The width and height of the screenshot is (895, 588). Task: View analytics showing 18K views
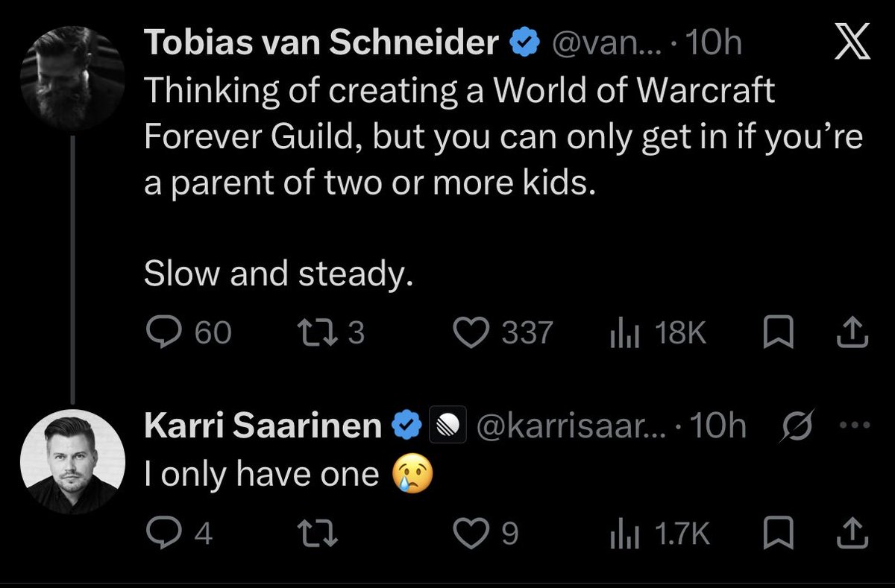[656, 333]
